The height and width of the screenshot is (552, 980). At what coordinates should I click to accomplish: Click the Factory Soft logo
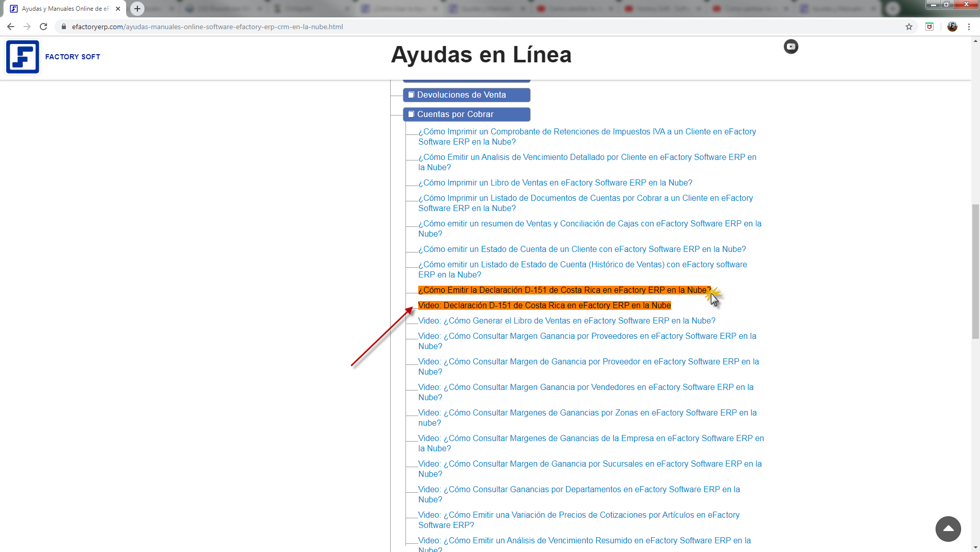[x=22, y=57]
